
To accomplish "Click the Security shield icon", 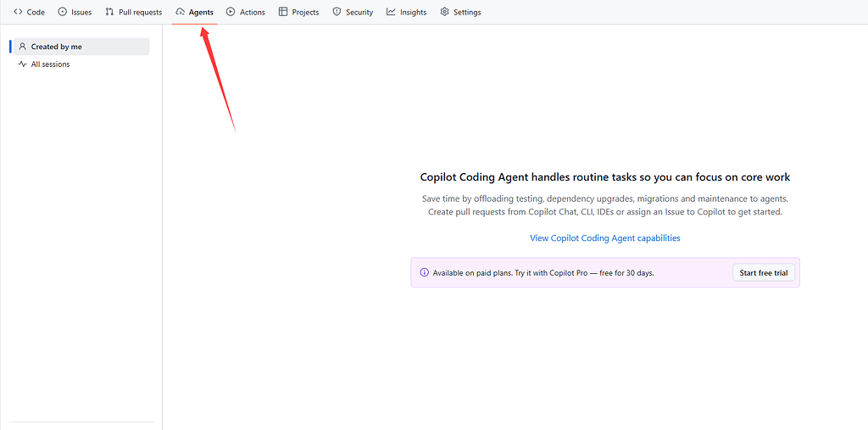I will (337, 12).
